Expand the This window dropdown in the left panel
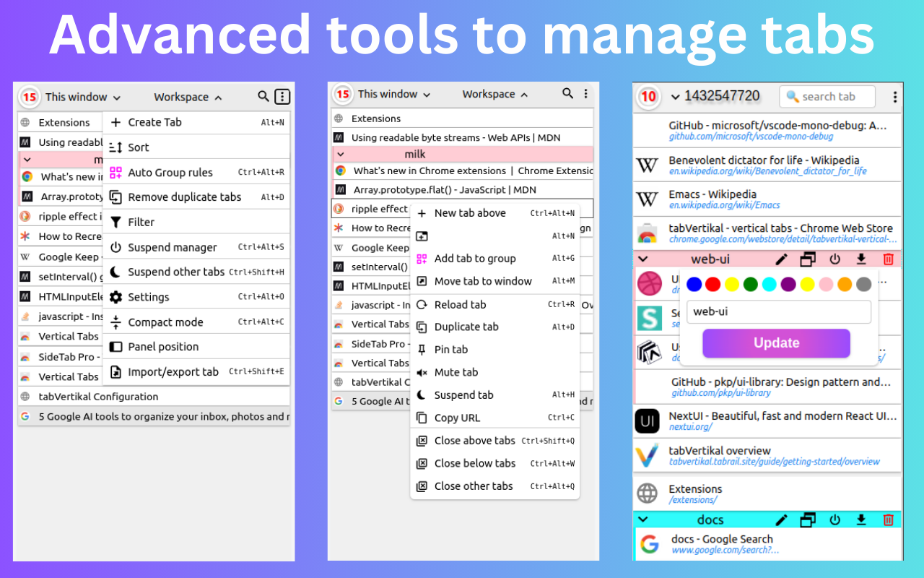This screenshot has width=924, height=578. [x=83, y=97]
